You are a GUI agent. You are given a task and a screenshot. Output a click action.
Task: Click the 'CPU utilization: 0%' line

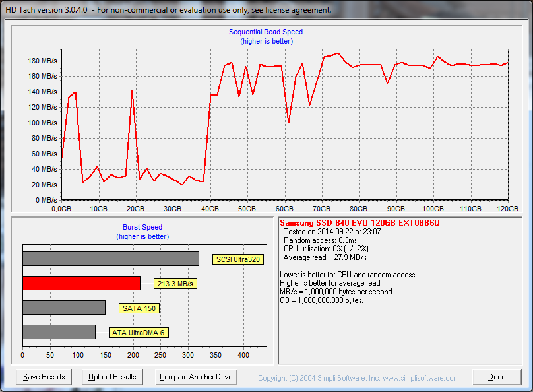click(x=326, y=249)
